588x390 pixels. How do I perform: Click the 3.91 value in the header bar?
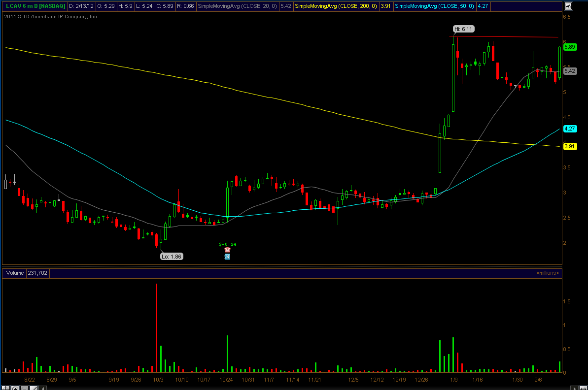pos(385,6)
